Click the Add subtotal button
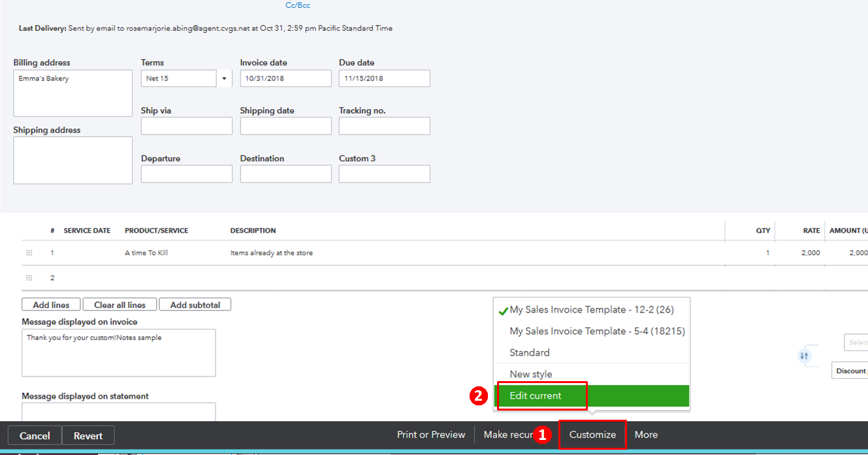 [195, 304]
